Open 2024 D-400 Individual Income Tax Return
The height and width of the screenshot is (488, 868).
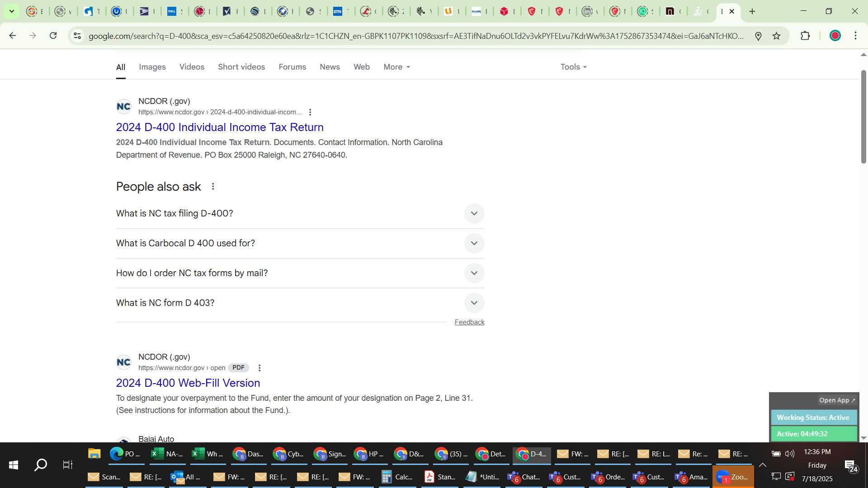click(220, 127)
